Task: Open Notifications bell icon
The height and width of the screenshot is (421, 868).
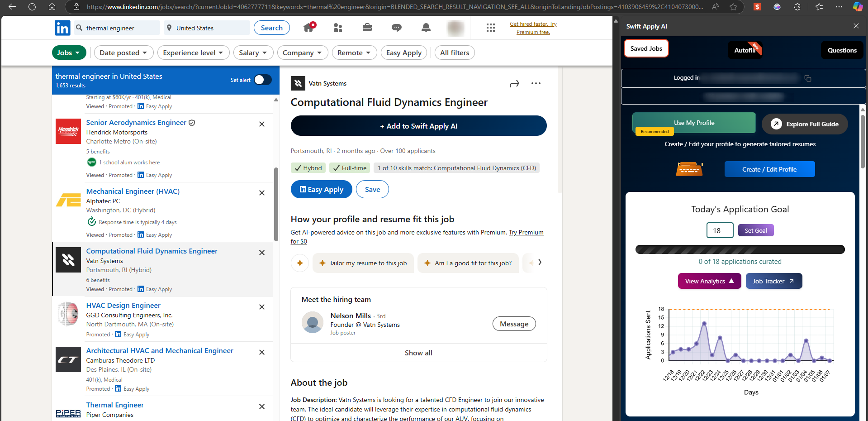Action: coord(426,28)
